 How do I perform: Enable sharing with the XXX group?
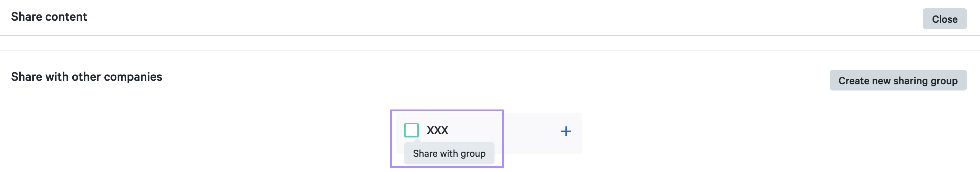click(x=411, y=130)
